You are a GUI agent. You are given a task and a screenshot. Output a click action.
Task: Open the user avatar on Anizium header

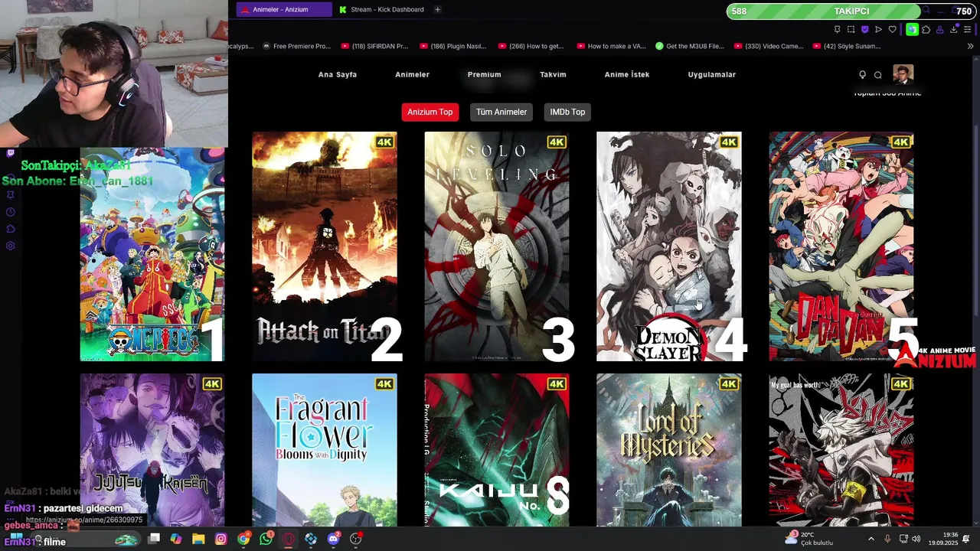(x=903, y=74)
